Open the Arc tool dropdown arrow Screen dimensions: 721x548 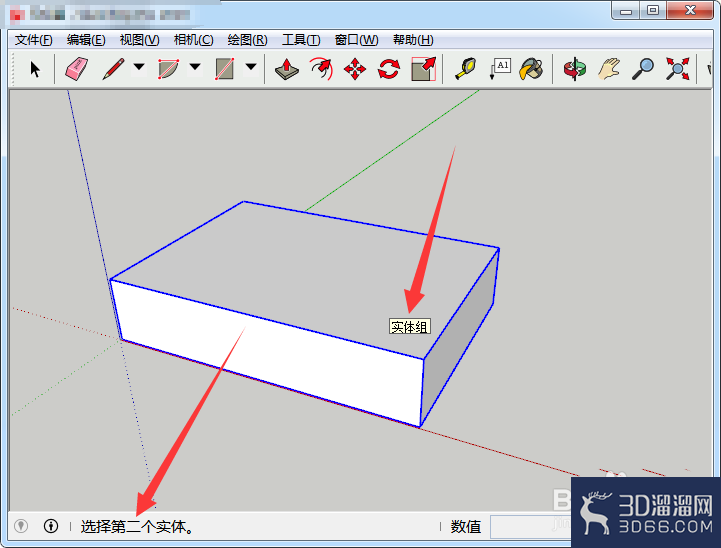(x=195, y=67)
